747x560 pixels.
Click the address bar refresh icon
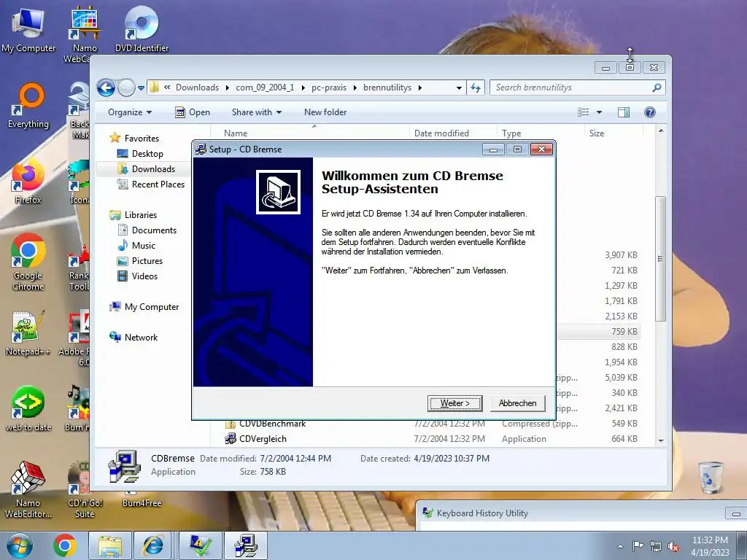(x=476, y=87)
